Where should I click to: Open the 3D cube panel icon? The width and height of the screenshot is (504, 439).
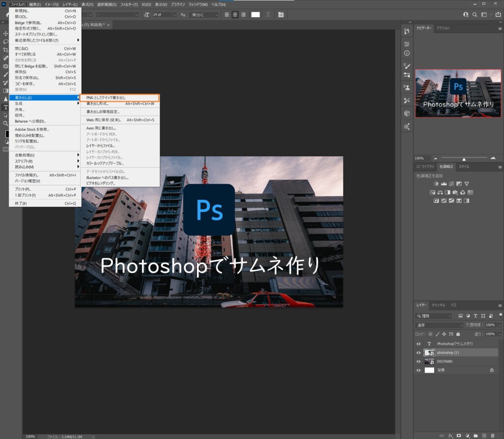tap(407, 113)
